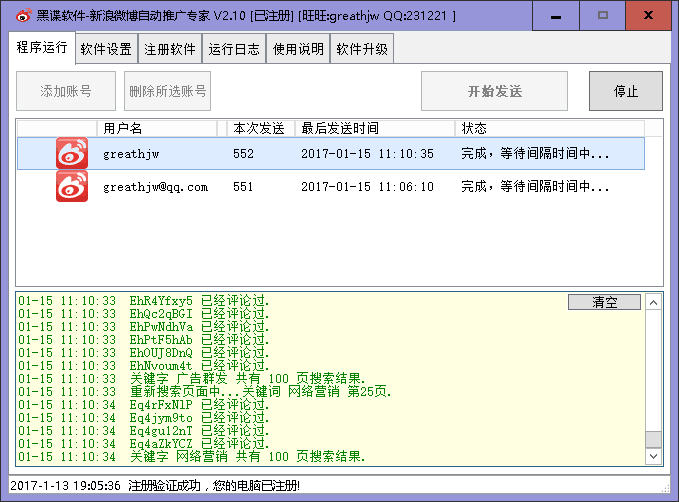
Task: Close the window with the red X
Action: (x=648, y=16)
